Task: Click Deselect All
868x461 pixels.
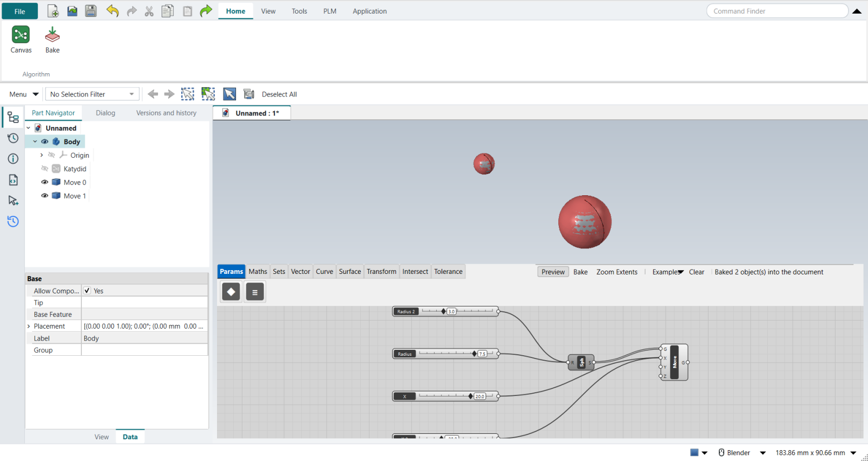Action: coord(279,94)
